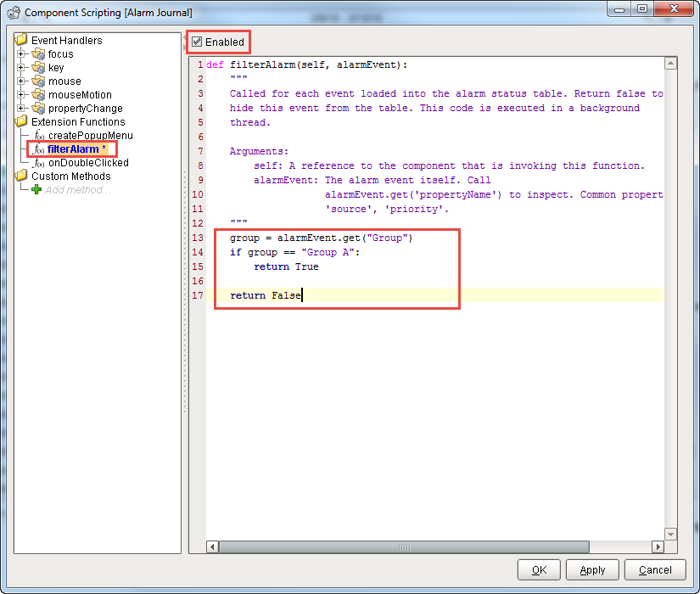This screenshot has width=700, height=594.
Task: Click the Custom Methods folder icon
Action: (21, 176)
